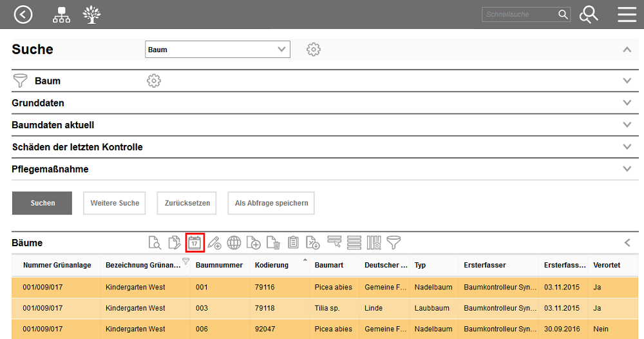Sort by Typ column header
The image size is (644, 339).
tap(420, 265)
